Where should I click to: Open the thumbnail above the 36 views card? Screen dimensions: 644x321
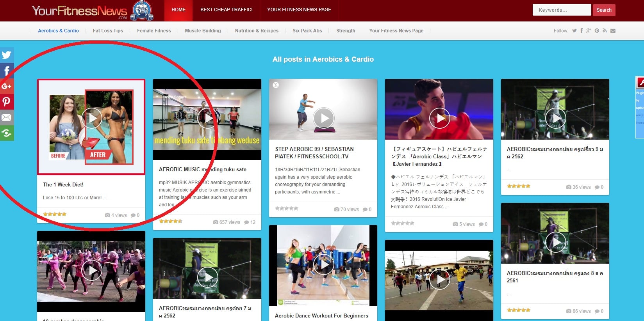pos(555,109)
